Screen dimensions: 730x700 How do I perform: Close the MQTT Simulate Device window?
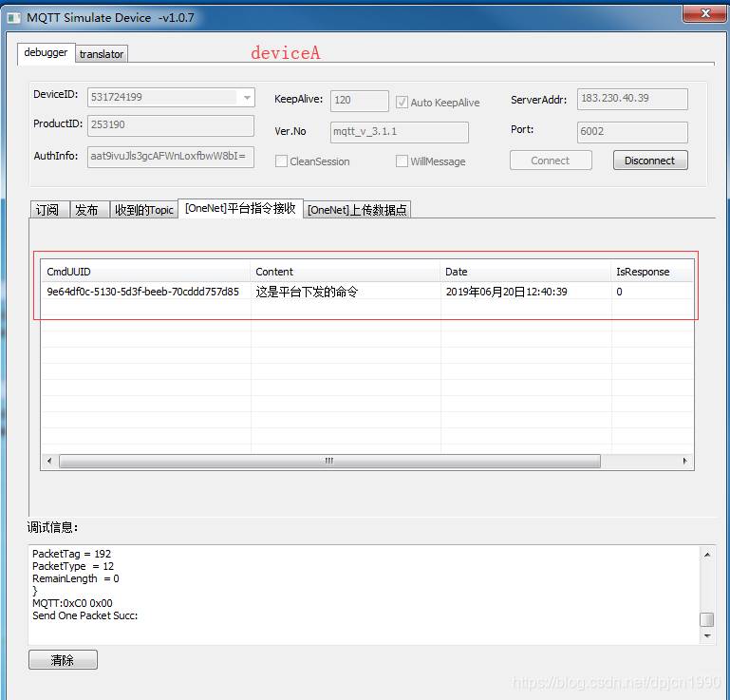704,13
